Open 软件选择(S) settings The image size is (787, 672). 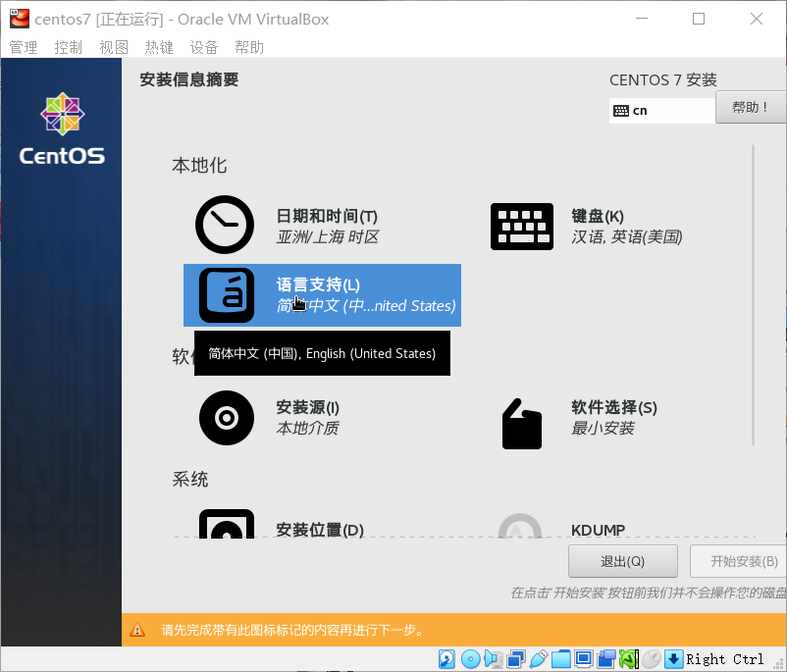tap(614, 407)
